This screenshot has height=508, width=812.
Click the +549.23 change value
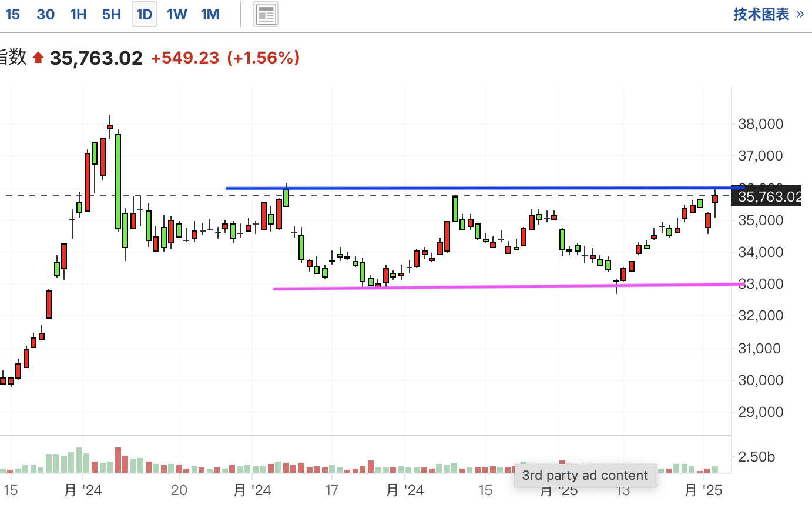185,58
